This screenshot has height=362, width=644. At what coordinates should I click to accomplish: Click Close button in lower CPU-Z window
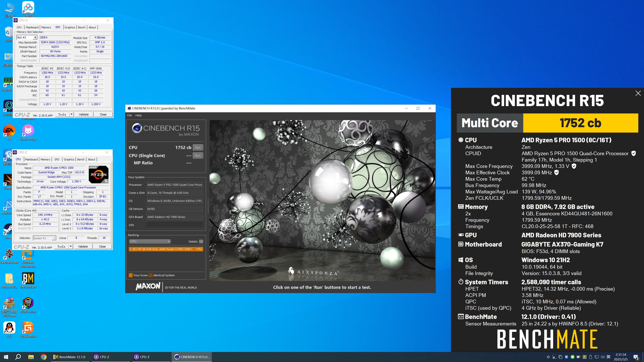point(102,247)
